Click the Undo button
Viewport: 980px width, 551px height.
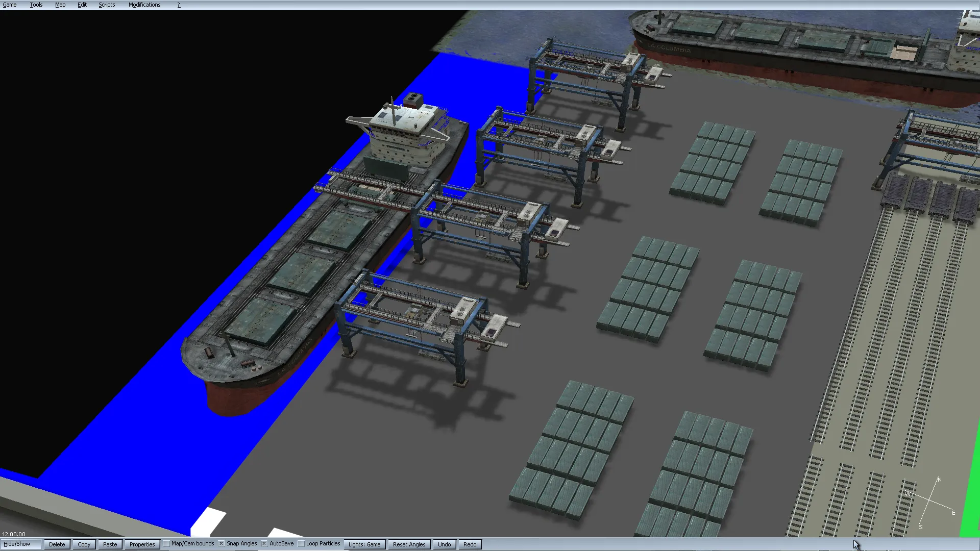[x=445, y=544]
